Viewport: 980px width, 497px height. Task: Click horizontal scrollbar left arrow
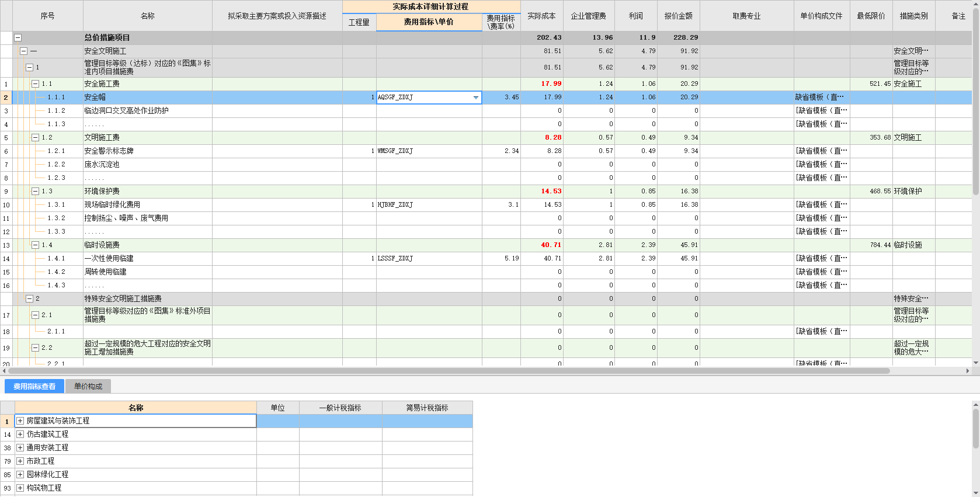[4, 371]
